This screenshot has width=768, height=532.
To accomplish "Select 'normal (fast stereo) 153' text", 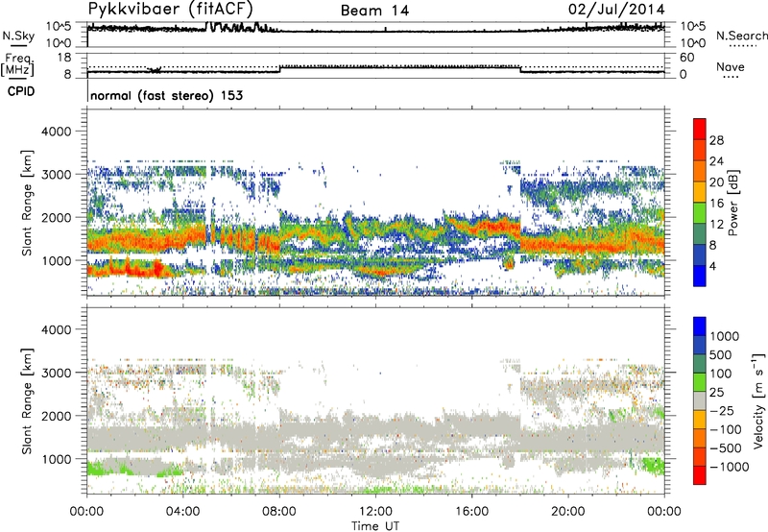I will point(166,95).
